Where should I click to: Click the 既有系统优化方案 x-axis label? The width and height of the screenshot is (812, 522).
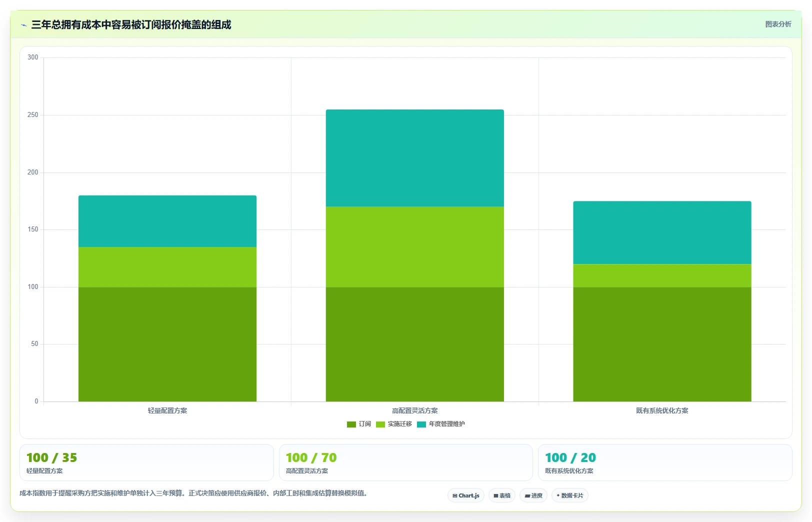(662, 410)
